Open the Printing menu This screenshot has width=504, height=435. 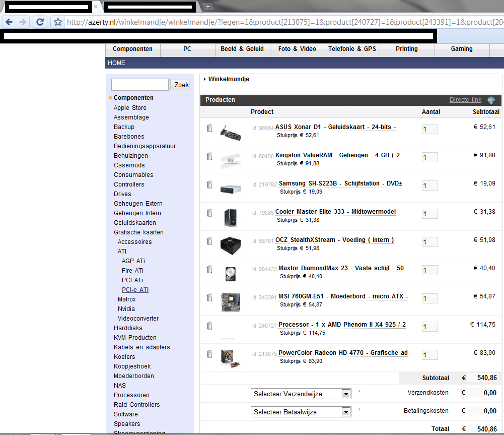(x=407, y=49)
